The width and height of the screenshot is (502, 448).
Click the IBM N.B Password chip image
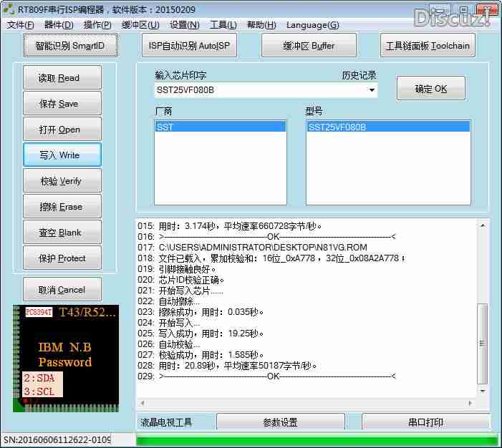[66, 359]
